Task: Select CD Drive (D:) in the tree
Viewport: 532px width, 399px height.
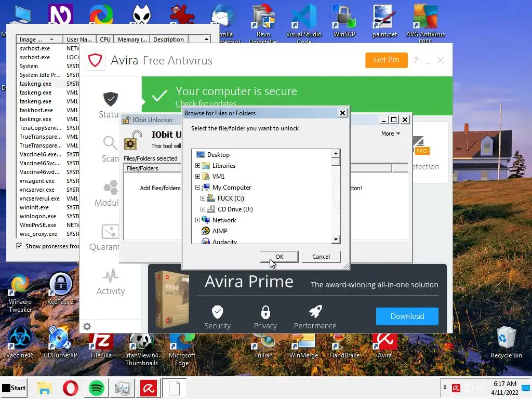Action: point(235,209)
